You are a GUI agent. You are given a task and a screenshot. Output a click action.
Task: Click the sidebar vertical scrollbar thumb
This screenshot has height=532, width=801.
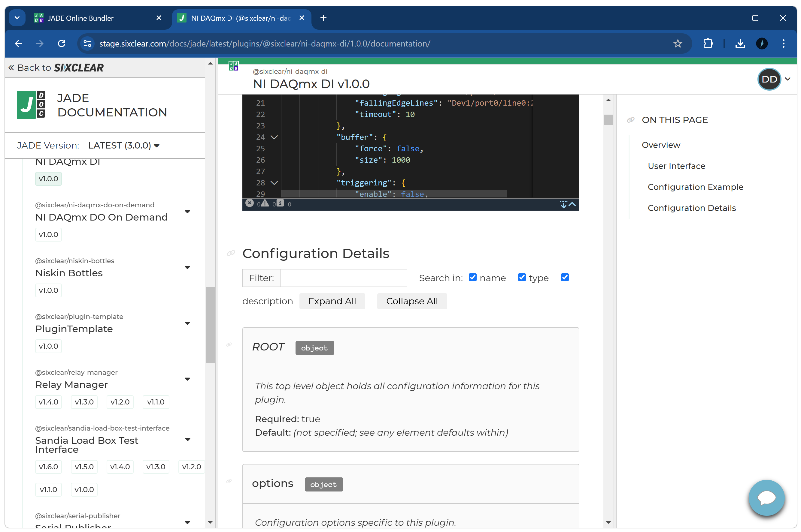(x=210, y=325)
